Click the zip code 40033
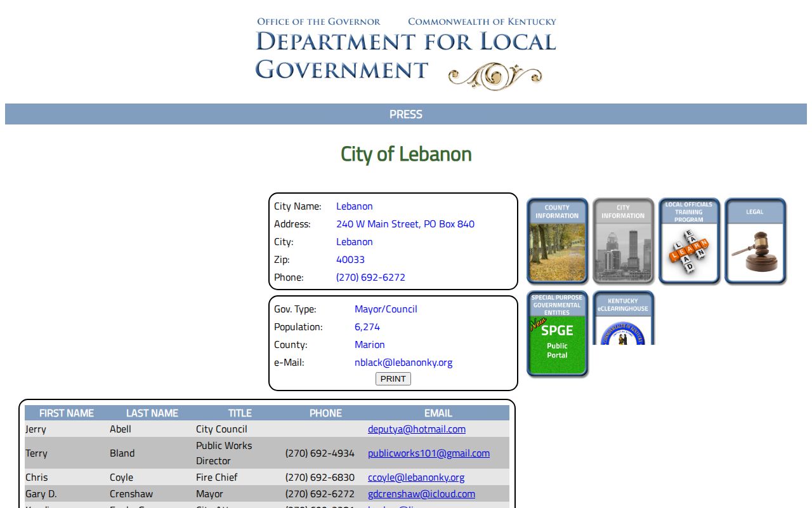812x508 pixels. (350, 260)
